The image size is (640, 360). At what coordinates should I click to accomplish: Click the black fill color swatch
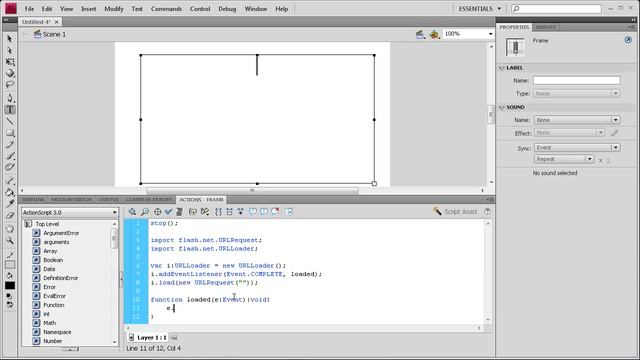click(x=10, y=285)
